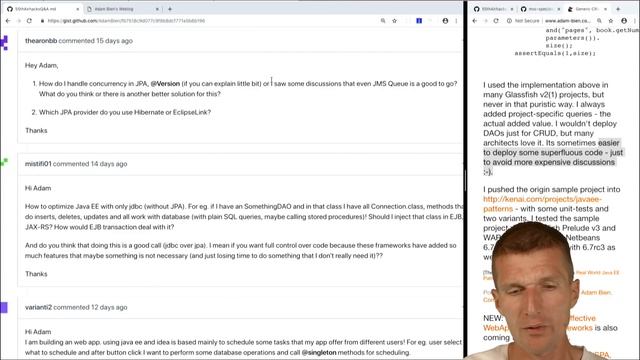Click the @singleton mention in varianti2's comment
The image size is (640, 360).
[x=319, y=352]
